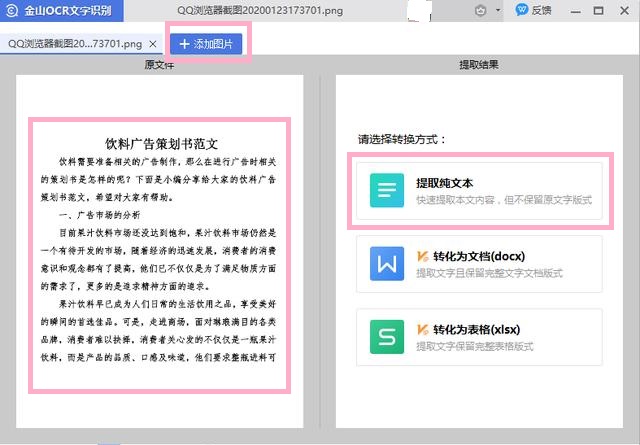Click the teal plain text extraction icon

point(387,190)
